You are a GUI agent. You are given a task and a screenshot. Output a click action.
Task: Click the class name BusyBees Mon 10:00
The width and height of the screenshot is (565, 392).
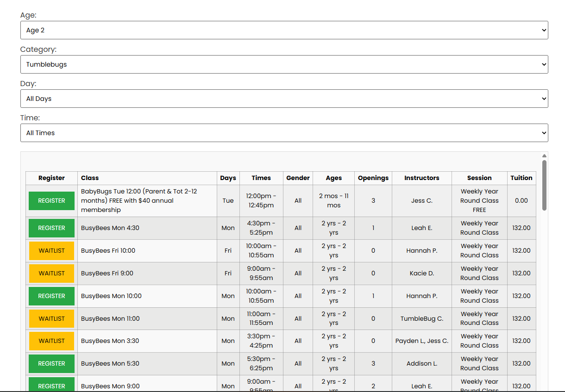[x=111, y=296]
